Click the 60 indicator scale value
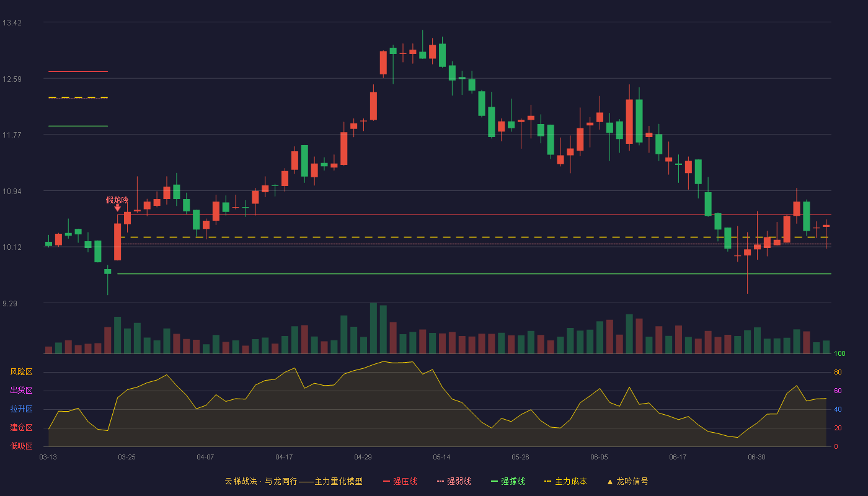The width and height of the screenshot is (868, 496). [x=838, y=391]
